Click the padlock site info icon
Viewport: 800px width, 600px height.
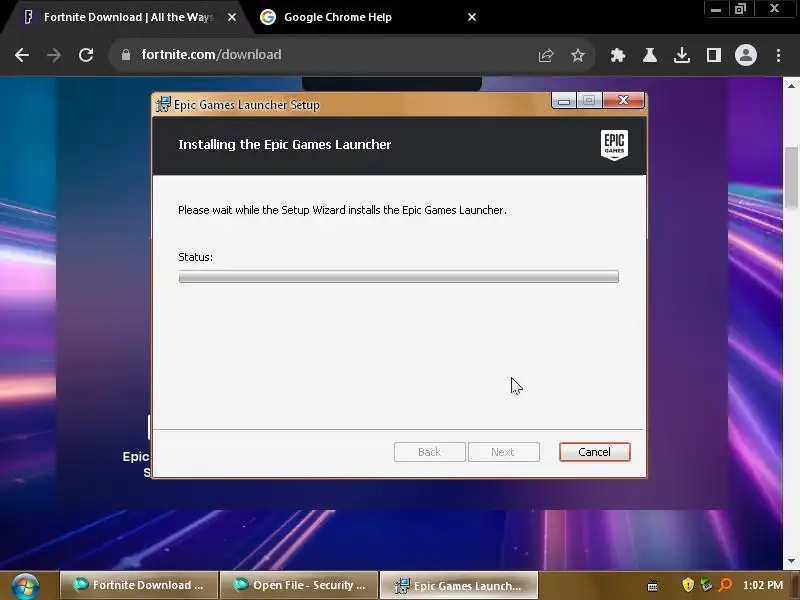[x=126, y=55]
